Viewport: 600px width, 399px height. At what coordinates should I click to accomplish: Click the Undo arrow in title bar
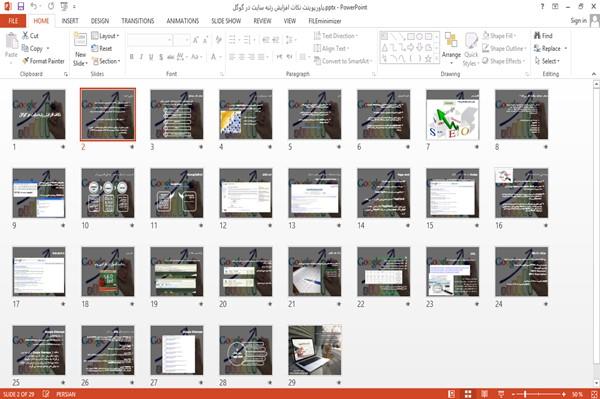click(x=34, y=6)
